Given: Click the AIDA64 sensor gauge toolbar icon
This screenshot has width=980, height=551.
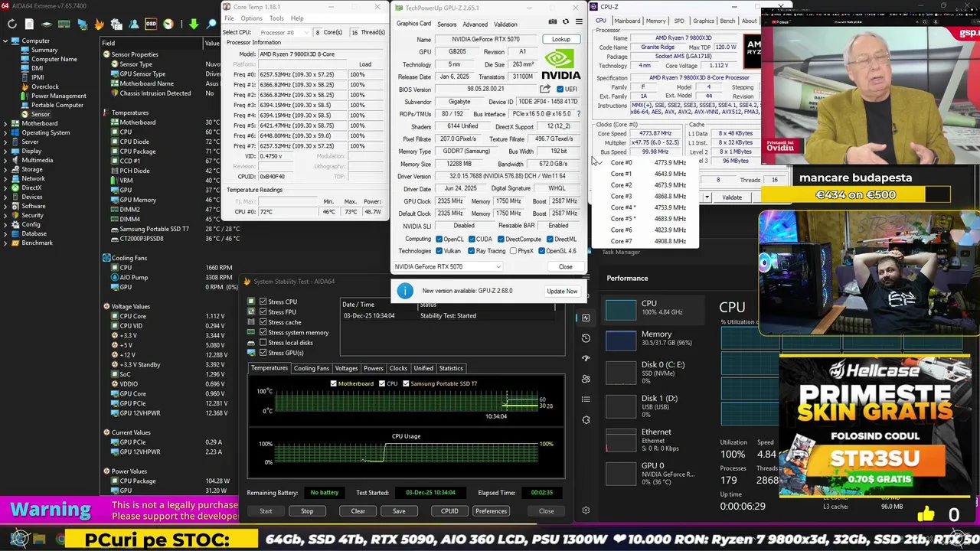Looking at the screenshot, I should click(168, 24).
